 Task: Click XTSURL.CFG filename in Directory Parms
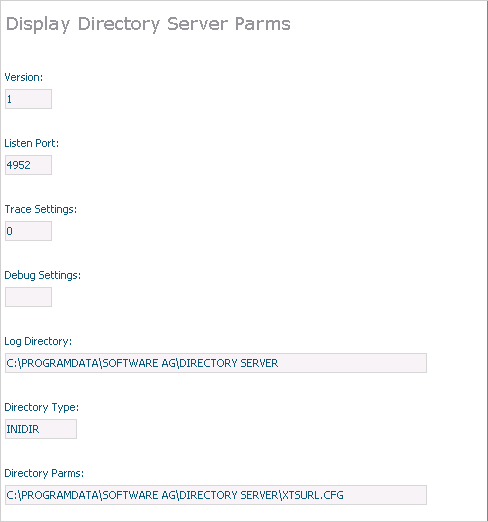click(x=313, y=495)
